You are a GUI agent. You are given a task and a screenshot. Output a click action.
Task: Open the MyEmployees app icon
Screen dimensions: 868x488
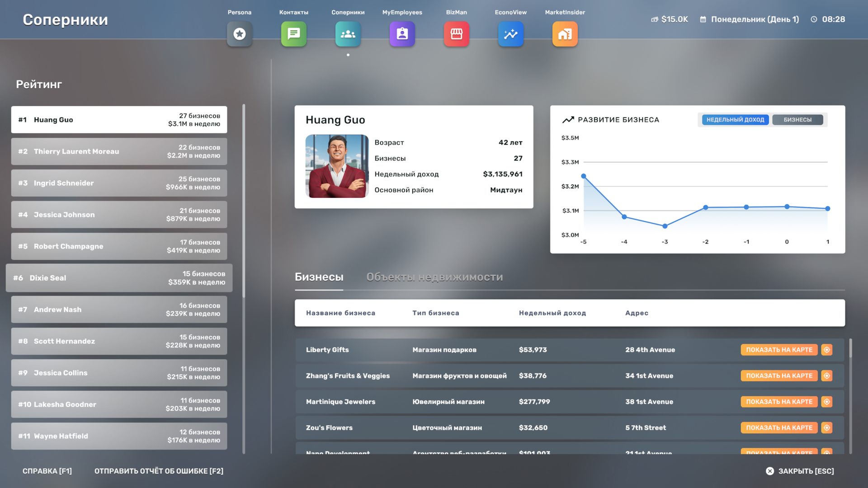(x=402, y=34)
